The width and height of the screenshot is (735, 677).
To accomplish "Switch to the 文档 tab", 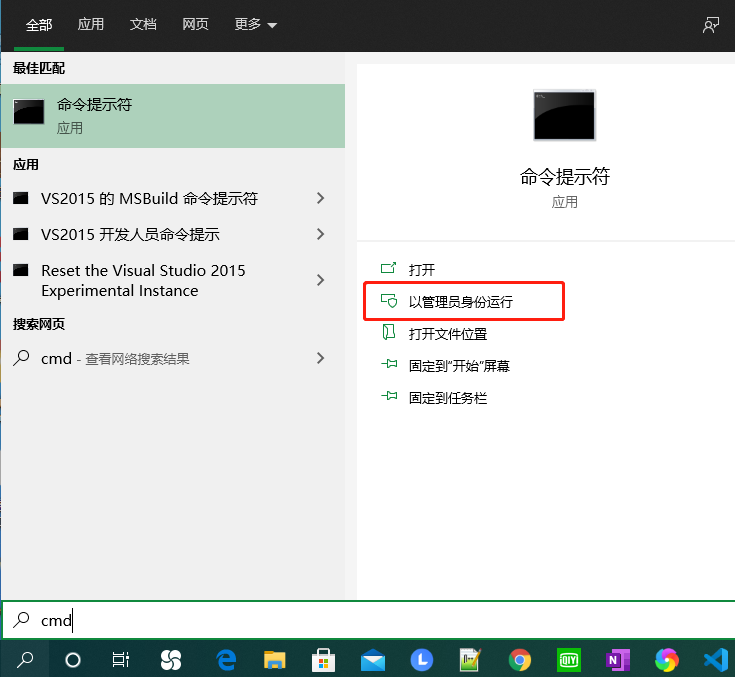I will (x=143, y=25).
